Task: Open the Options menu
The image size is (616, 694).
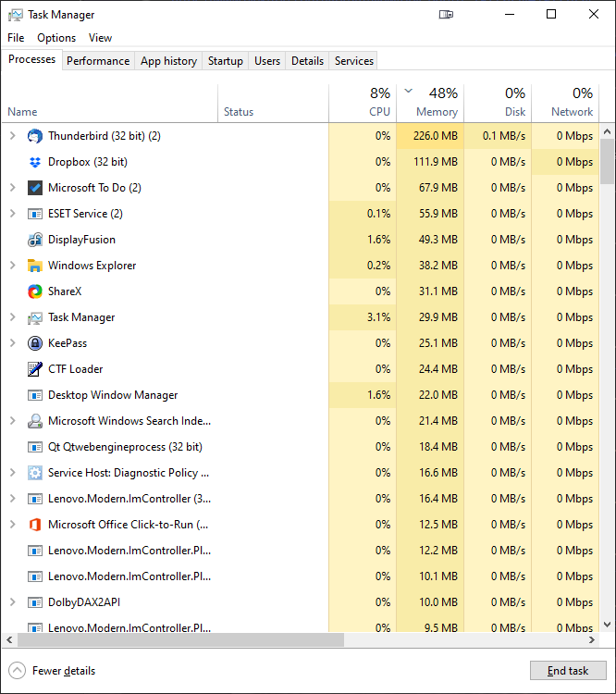Action: click(56, 38)
